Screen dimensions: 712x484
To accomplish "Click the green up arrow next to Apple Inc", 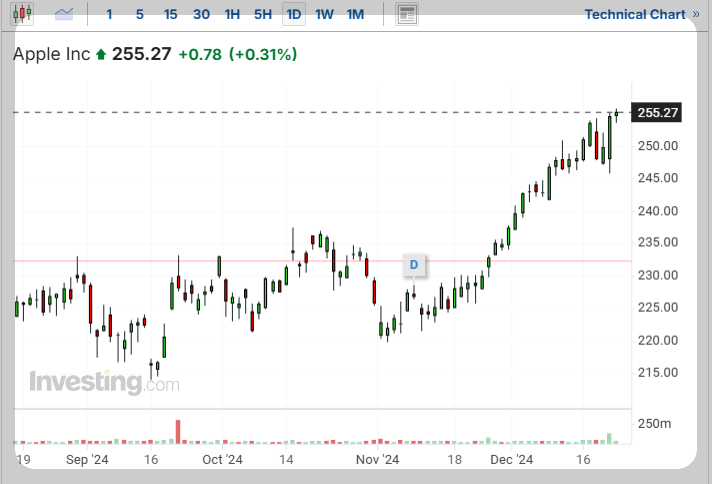I will pos(101,55).
